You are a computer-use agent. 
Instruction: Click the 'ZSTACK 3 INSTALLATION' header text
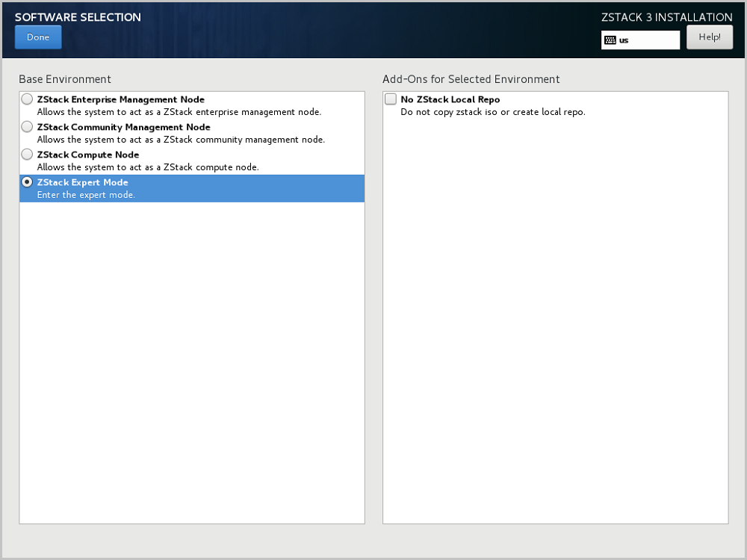[666, 17]
